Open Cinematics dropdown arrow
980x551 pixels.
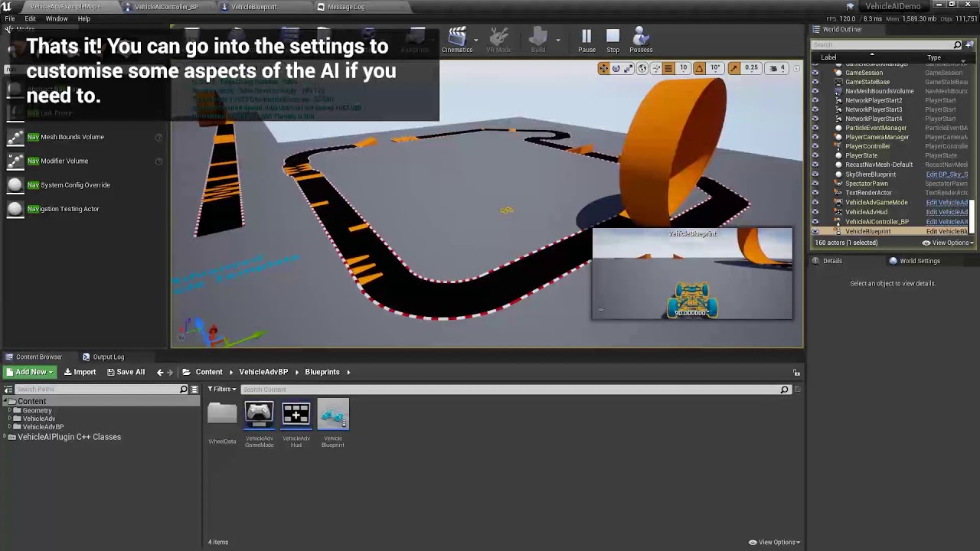click(x=476, y=41)
